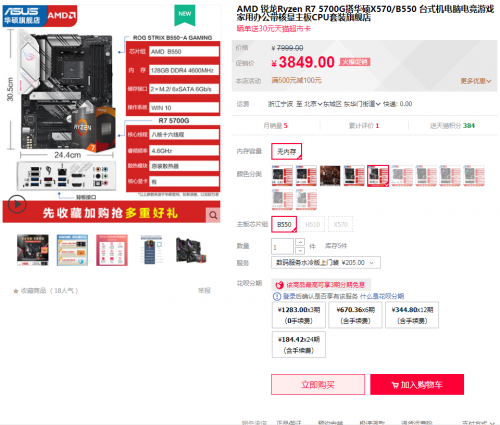Open first gallery thumbnail with dark motherboard
Image resolution: width=500 pixels, height=425 pixels.
click(33, 250)
